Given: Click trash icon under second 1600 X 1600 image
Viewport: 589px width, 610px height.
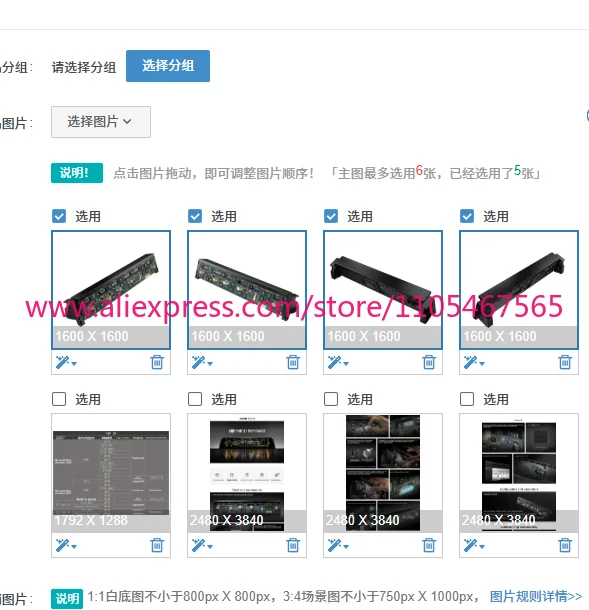Looking at the screenshot, I should click(293, 362).
